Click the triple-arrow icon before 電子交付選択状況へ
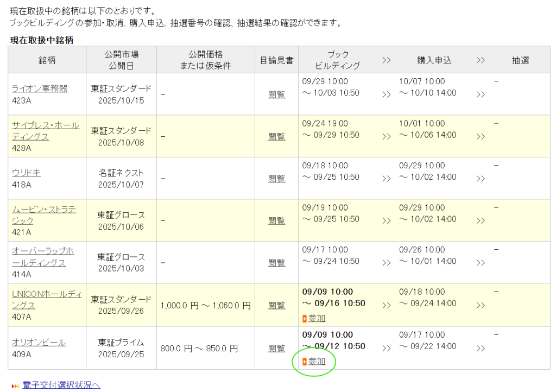This screenshot has width=556, height=392. pyautogui.click(x=15, y=386)
